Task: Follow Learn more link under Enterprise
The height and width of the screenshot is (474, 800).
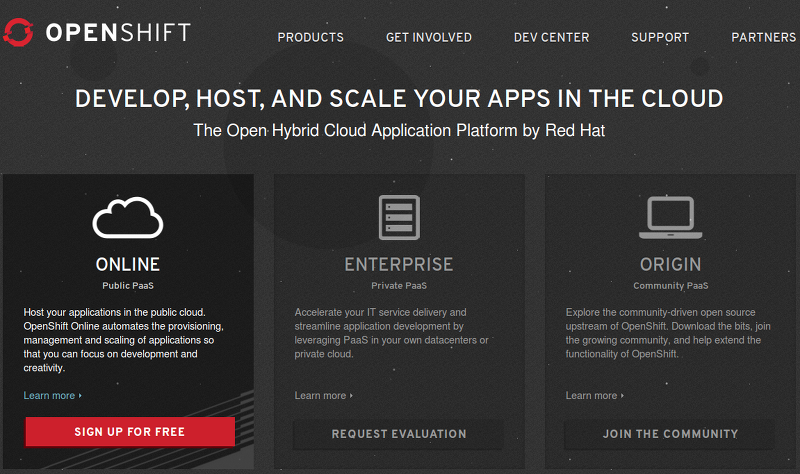Action: pos(323,395)
